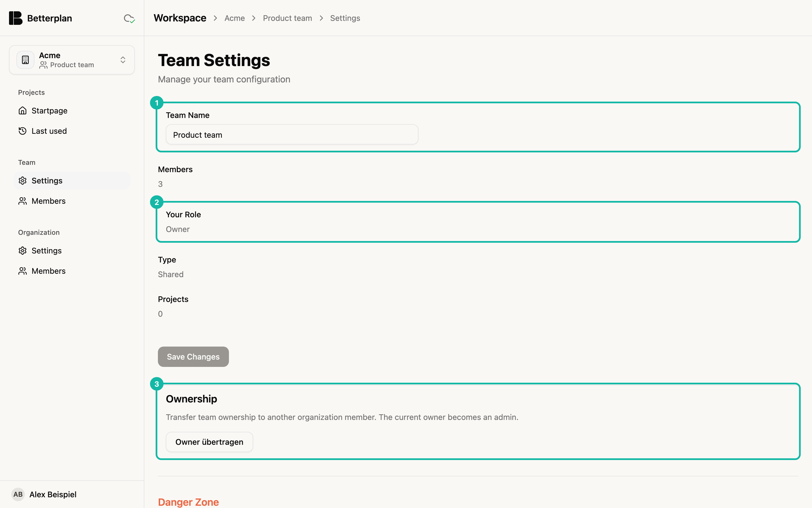Open Startpage in the sidebar
The height and width of the screenshot is (508, 812).
click(x=72, y=111)
